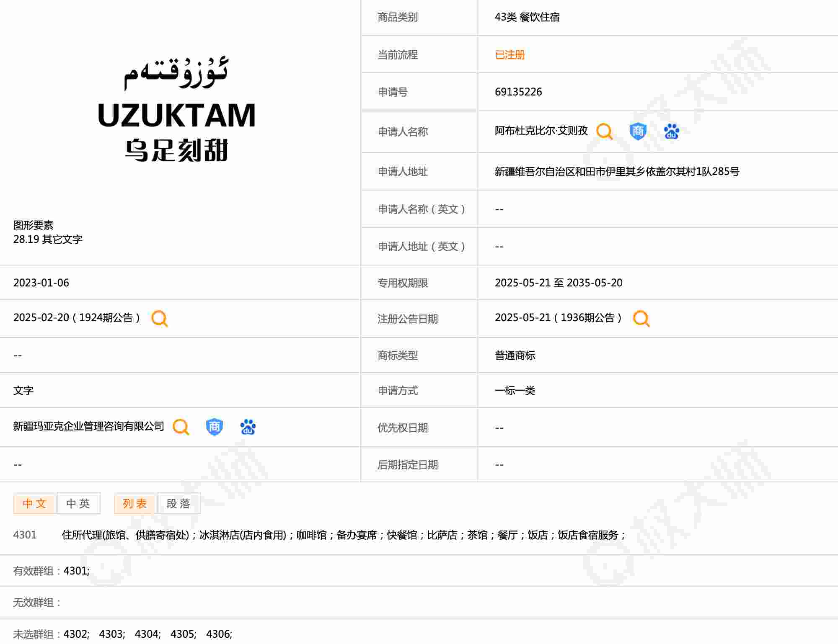Click application number 69135226
This screenshot has width=838, height=644.
pos(518,92)
